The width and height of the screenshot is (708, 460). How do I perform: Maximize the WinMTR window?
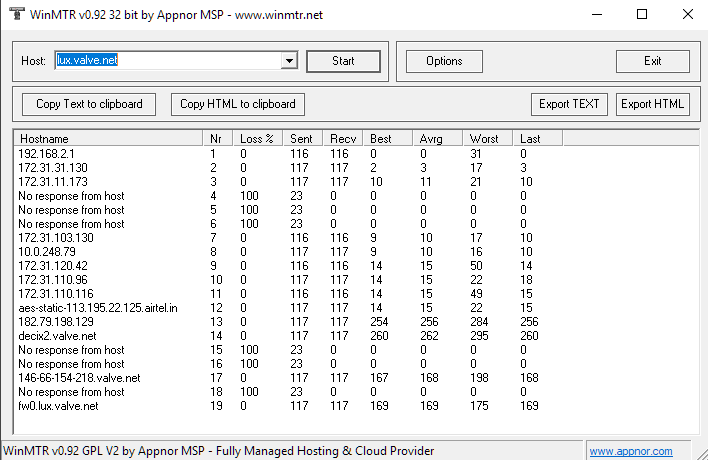coord(642,14)
